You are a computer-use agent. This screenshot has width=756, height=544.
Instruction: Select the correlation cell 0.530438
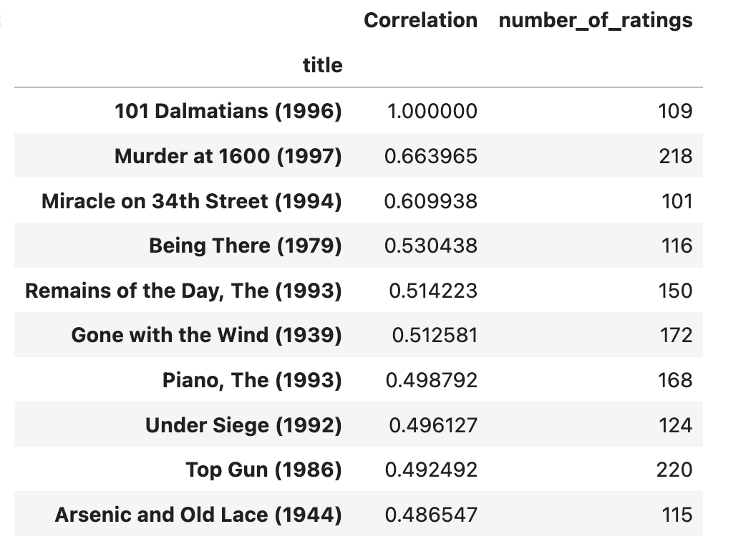[430, 246]
